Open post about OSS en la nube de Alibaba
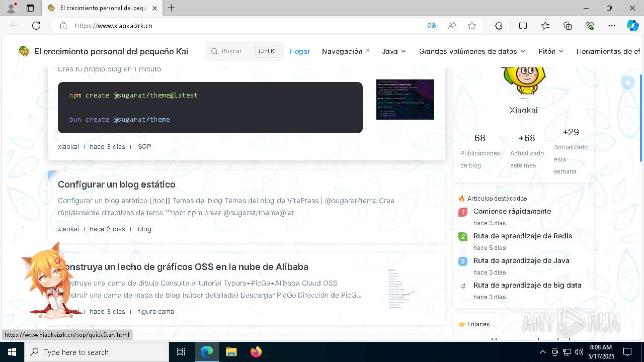 click(x=183, y=267)
